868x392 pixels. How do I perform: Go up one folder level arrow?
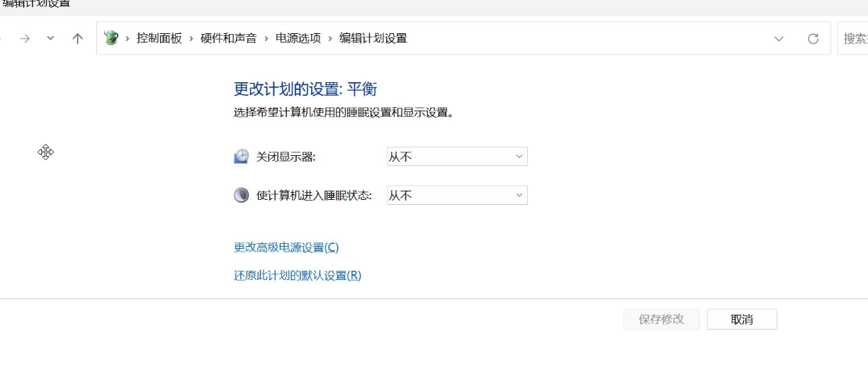78,38
